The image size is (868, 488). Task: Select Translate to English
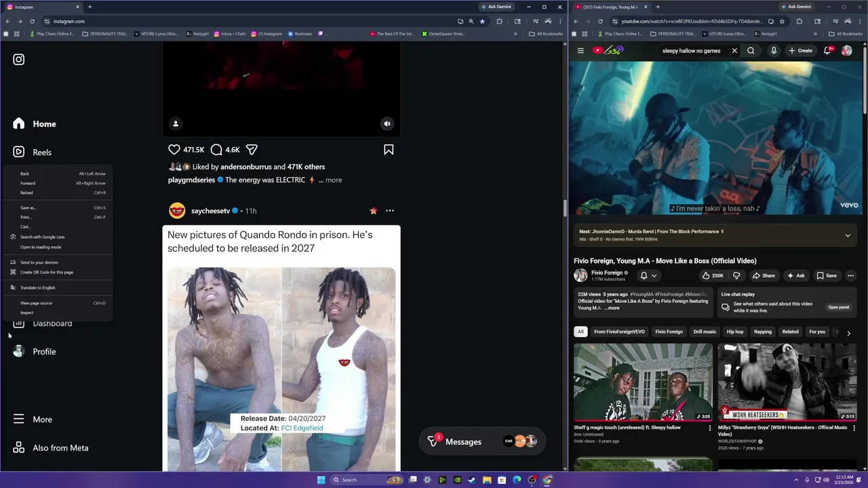[58, 288]
